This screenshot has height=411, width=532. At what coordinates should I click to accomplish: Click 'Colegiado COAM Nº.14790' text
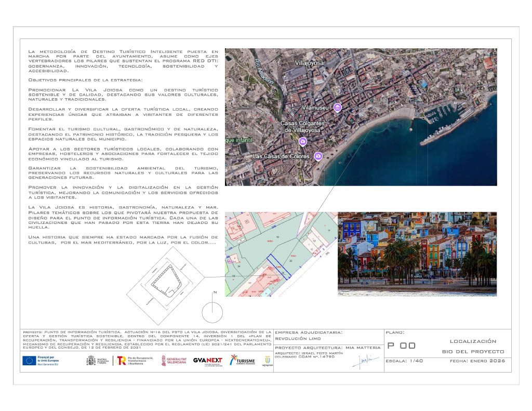click(304, 356)
